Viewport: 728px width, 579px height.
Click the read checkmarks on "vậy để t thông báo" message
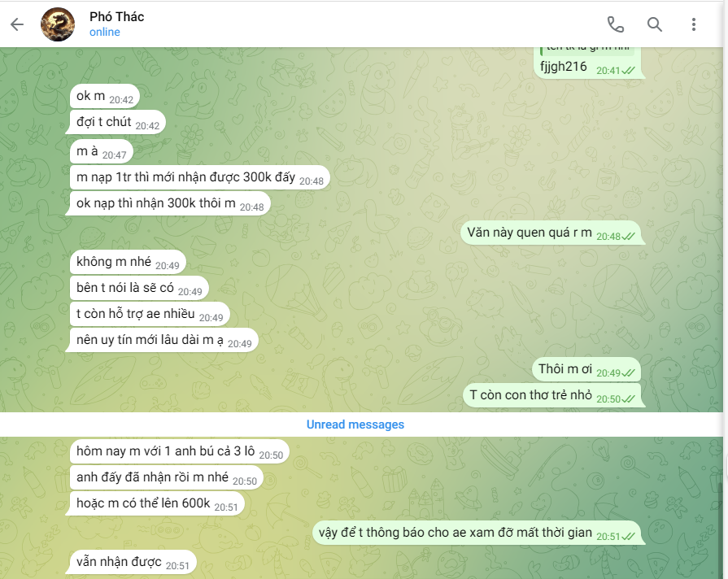[x=628, y=536]
